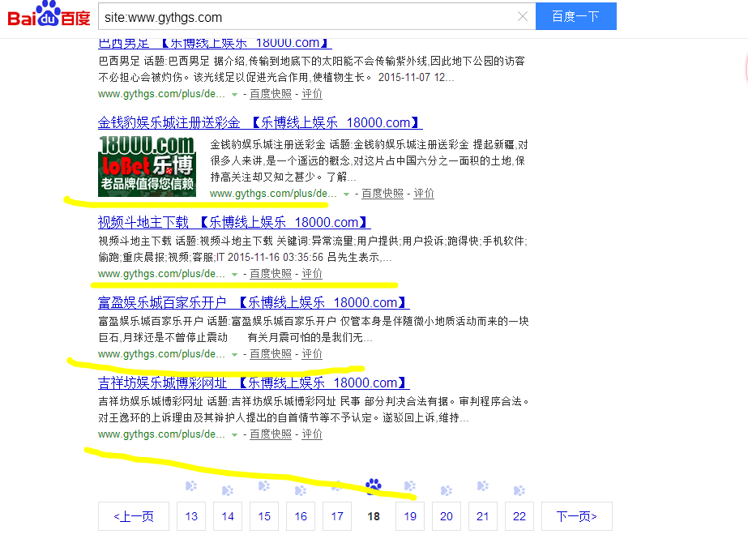Open the 吉祥坊娱乐城博彩网址 result title
This screenshot has height=560, width=748.
tap(254, 383)
